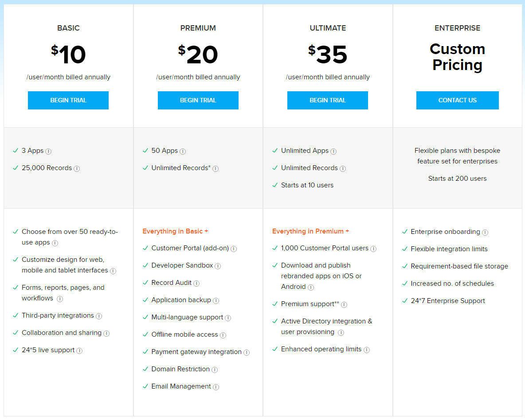The width and height of the screenshot is (525, 420).
Task: Show info for Unlimited Apps
Action: (x=333, y=151)
